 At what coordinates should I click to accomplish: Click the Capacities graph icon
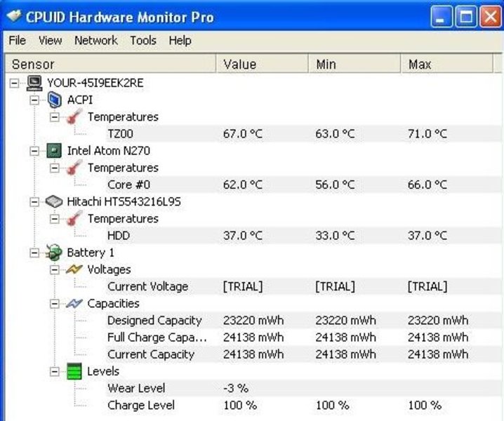[x=74, y=303]
